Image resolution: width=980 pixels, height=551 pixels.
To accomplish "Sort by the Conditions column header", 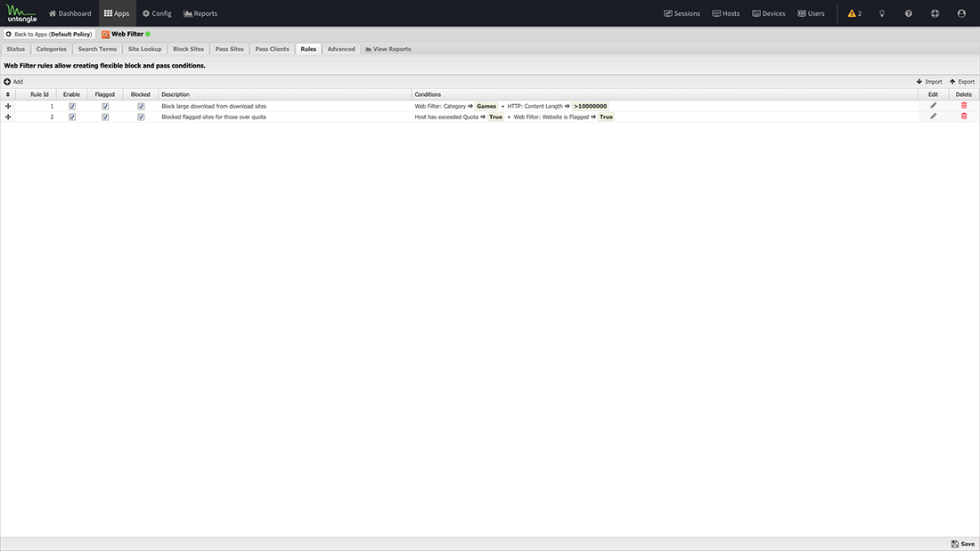I will [x=665, y=94].
